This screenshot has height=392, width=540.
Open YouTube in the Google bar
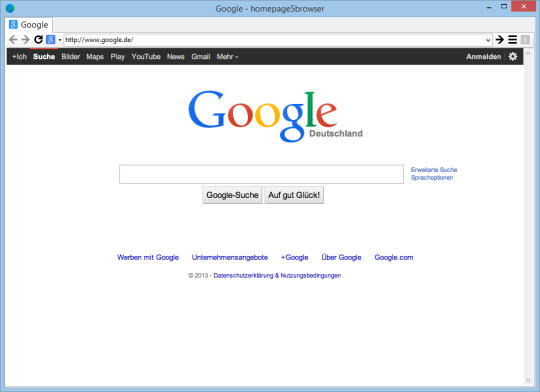tap(146, 56)
